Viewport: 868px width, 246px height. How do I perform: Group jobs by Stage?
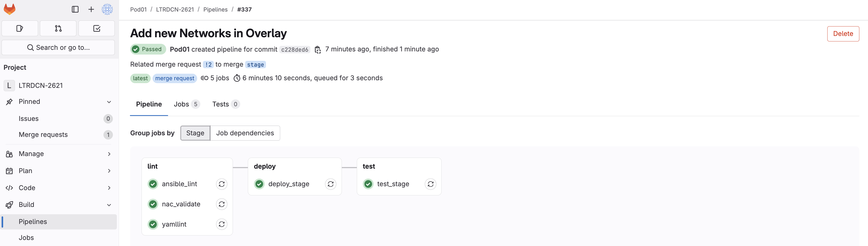click(195, 133)
